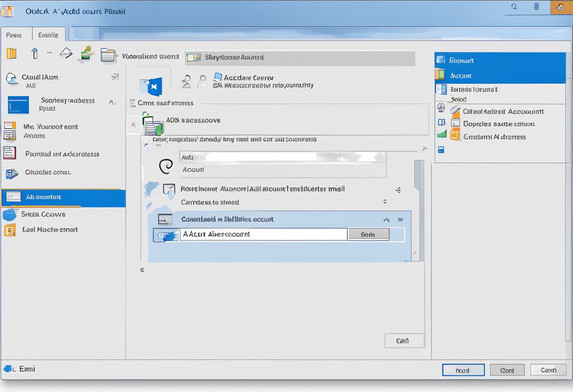Click the folder document icon in toolbar
This screenshot has width=573, height=392.
(108, 55)
